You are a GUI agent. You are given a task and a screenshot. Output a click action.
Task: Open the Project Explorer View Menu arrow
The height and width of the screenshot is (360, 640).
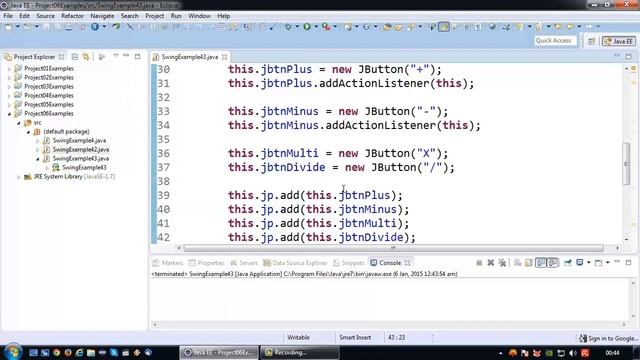click(x=116, y=56)
